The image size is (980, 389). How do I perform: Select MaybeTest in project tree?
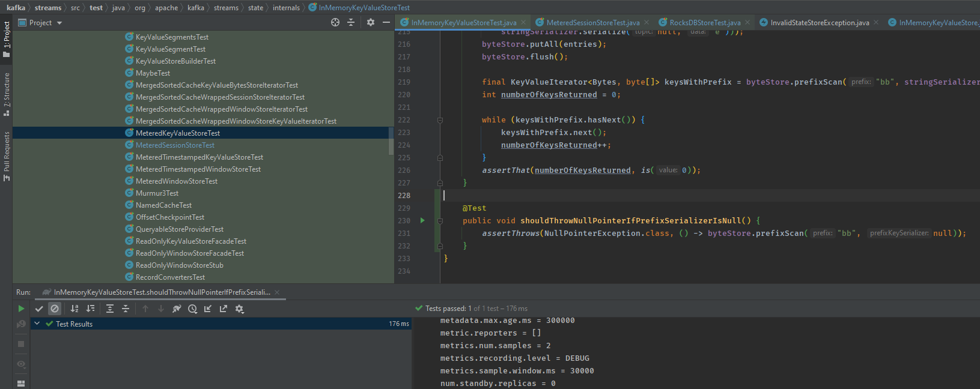click(x=153, y=73)
